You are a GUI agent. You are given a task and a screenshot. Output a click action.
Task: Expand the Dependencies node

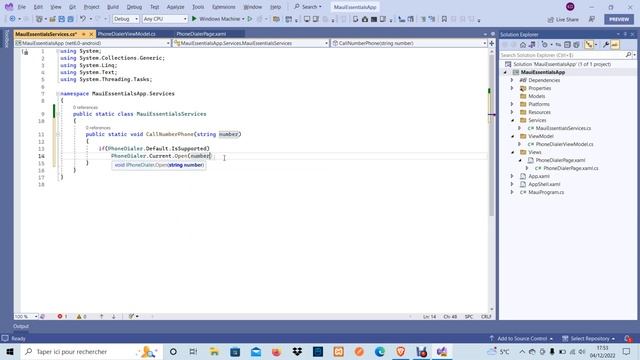click(512, 80)
